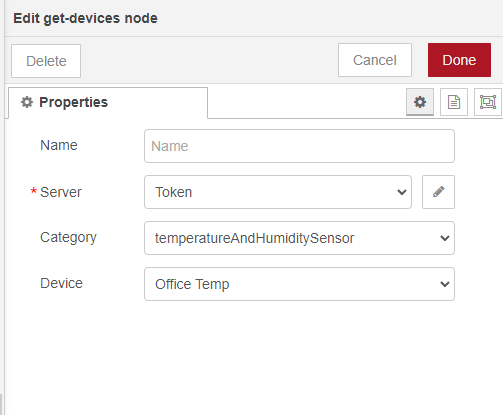Click the Device field label

(x=61, y=283)
